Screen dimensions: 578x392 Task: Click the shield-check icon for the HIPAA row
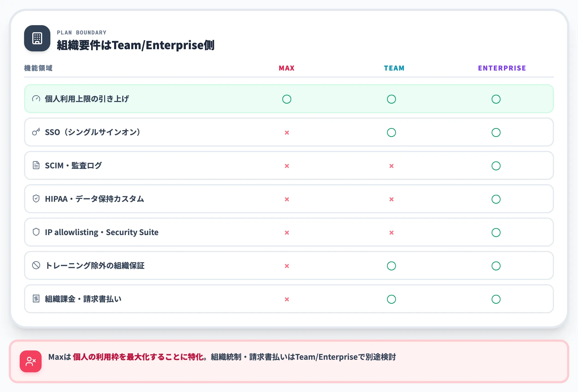click(36, 199)
